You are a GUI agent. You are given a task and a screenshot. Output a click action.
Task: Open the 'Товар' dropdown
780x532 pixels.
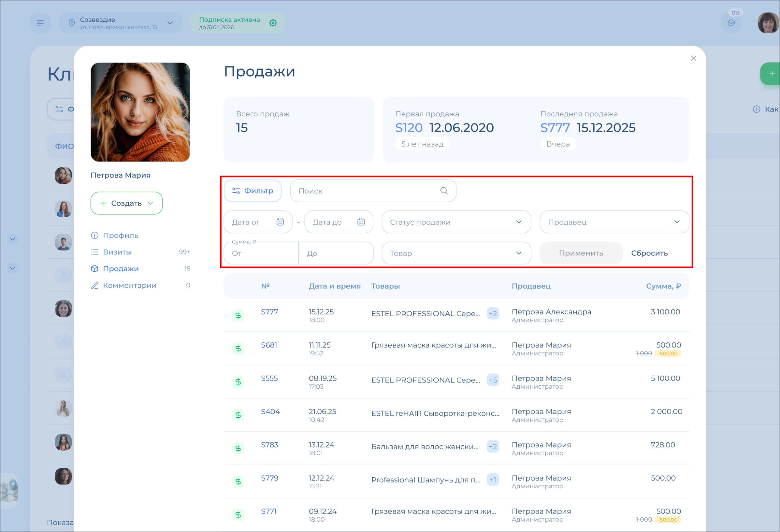point(456,253)
